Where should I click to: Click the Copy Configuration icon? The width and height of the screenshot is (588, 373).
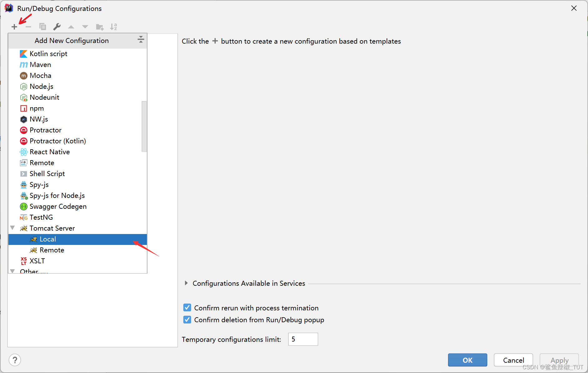(x=43, y=27)
